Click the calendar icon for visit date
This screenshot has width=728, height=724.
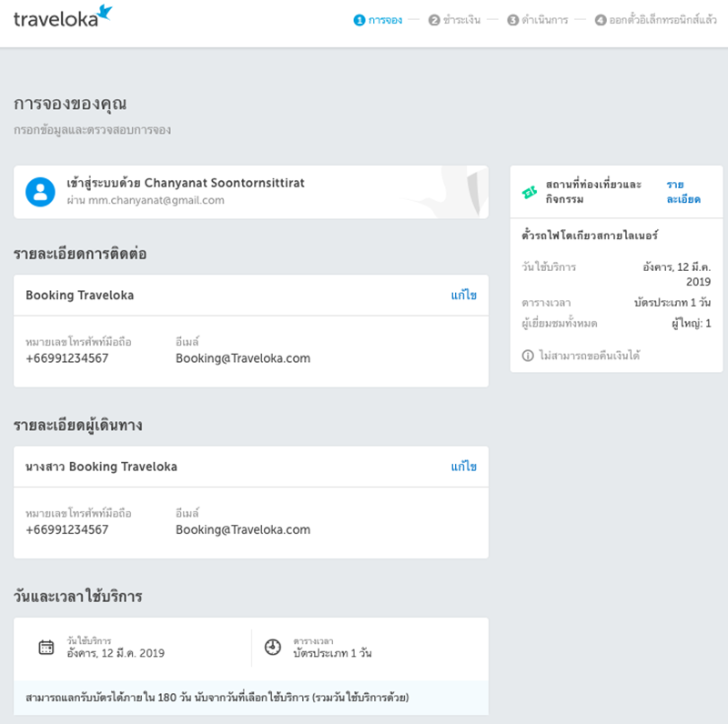[x=46, y=647]
